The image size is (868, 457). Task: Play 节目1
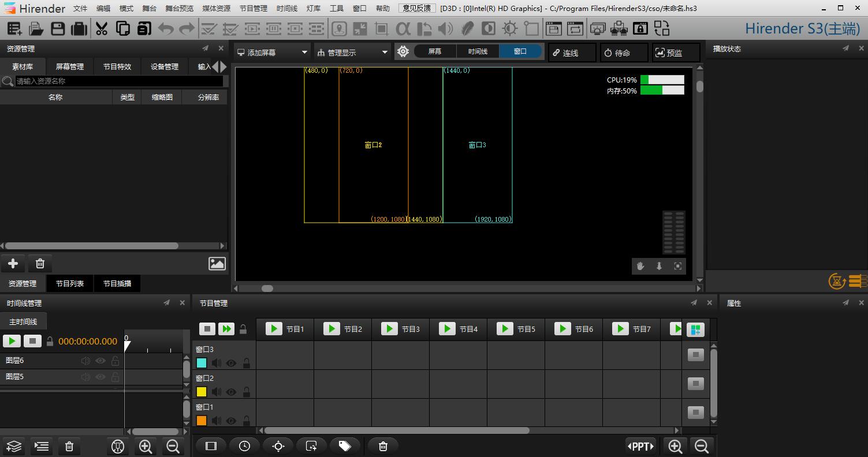click(274, 328)
